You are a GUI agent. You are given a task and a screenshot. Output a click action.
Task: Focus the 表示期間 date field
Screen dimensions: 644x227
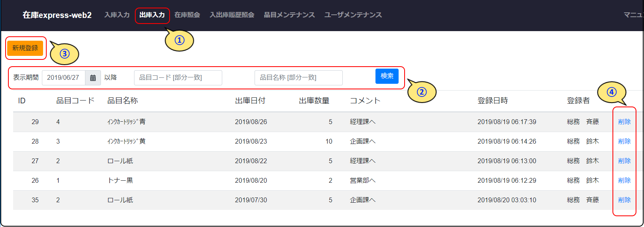[x=63, y=78]
